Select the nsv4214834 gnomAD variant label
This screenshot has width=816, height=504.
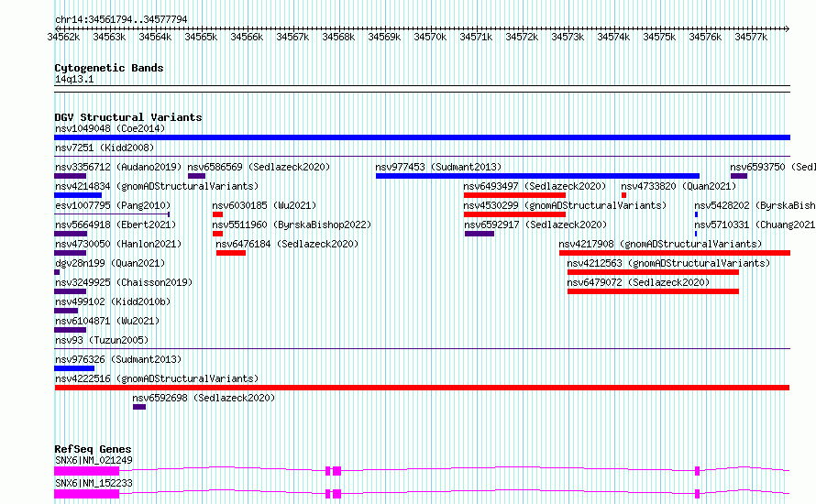(157, 186)
